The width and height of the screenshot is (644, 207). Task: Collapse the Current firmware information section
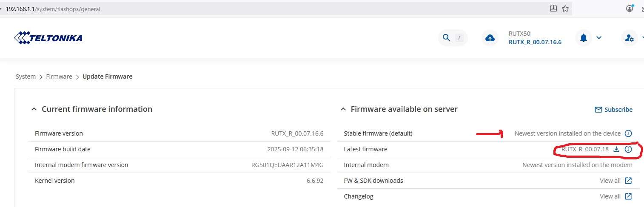tap(34, 109)
